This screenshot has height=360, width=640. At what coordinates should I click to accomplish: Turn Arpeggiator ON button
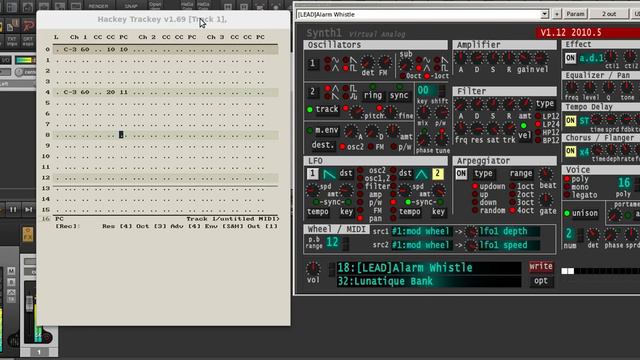click(x=461, y=174)
